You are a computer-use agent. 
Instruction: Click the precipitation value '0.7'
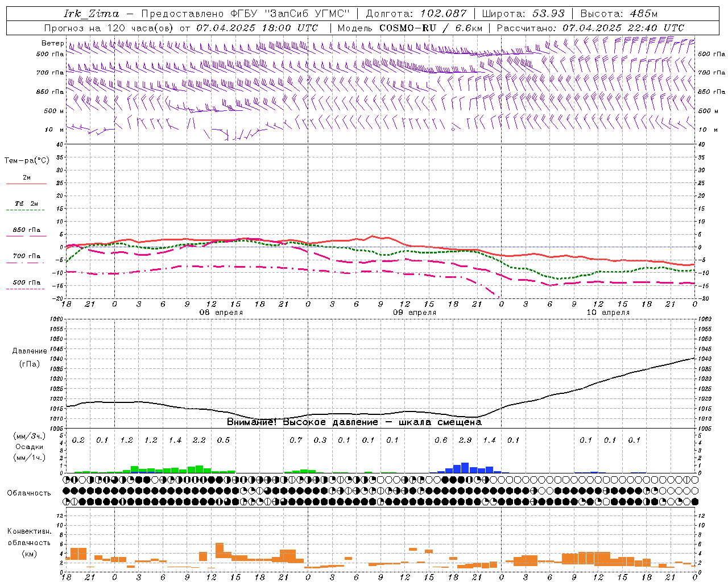click(x=296, y=440)
